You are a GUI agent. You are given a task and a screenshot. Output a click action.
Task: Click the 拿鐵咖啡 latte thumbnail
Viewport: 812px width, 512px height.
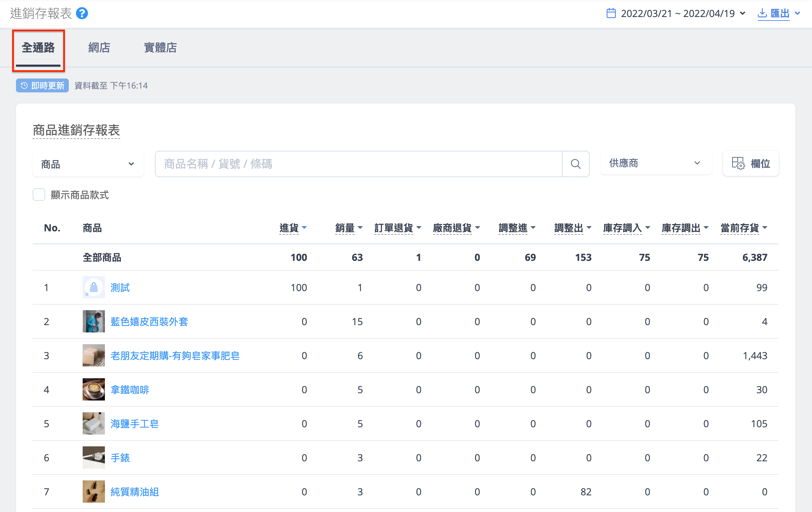(x=94, y=389)
